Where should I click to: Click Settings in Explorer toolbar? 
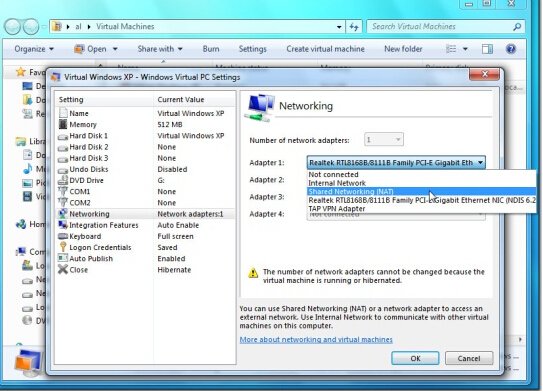252,49
